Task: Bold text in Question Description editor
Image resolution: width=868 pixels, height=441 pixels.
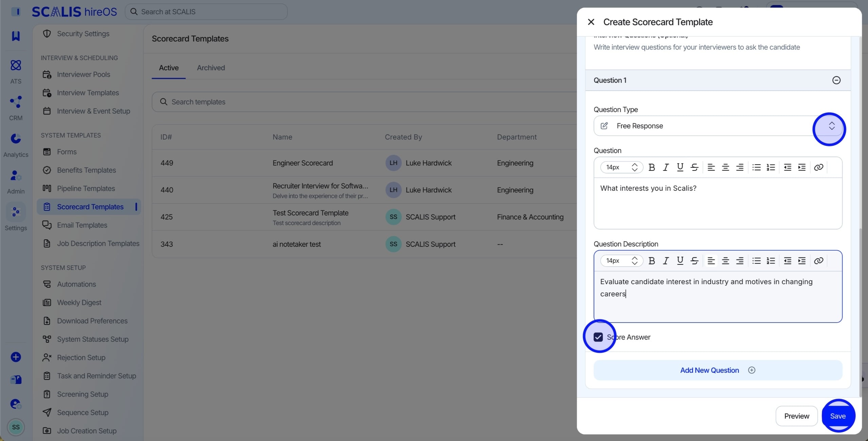Action: point(652,260)
